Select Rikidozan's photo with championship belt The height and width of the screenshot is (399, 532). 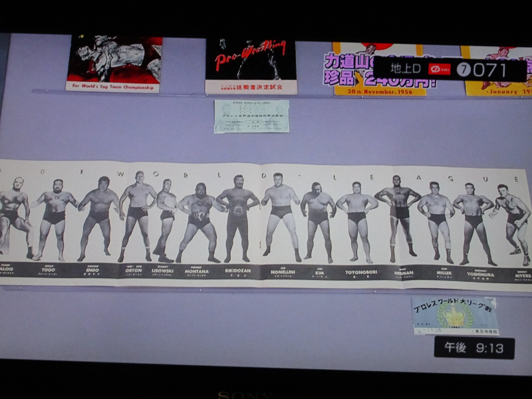point(237,219)
